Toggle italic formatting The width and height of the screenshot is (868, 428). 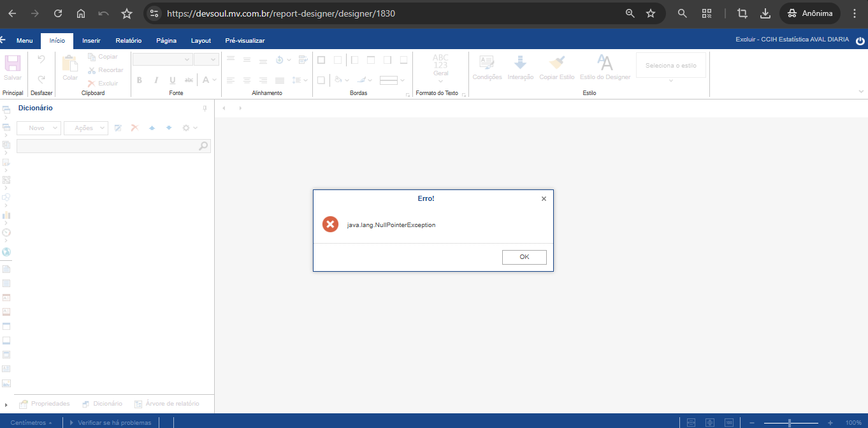156,80
